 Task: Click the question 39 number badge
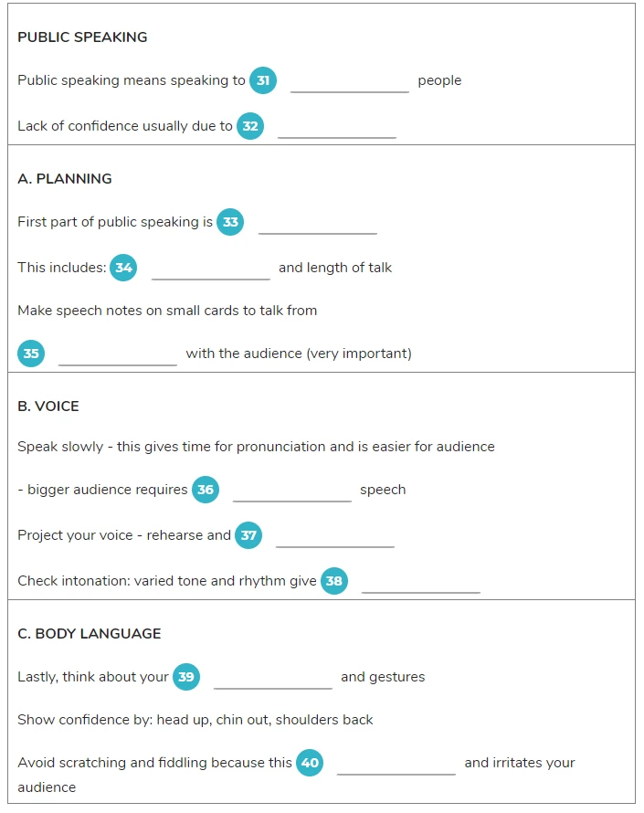click(x=186, y=677)
